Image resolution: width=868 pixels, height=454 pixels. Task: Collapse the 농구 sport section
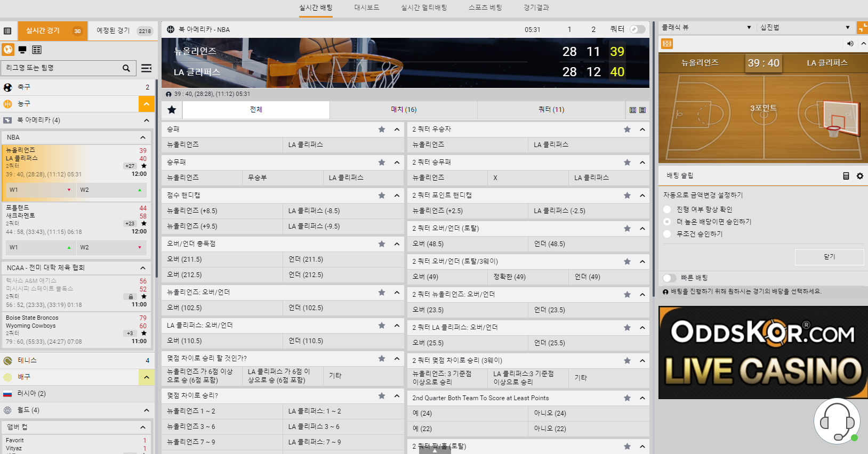click(146, 104)
